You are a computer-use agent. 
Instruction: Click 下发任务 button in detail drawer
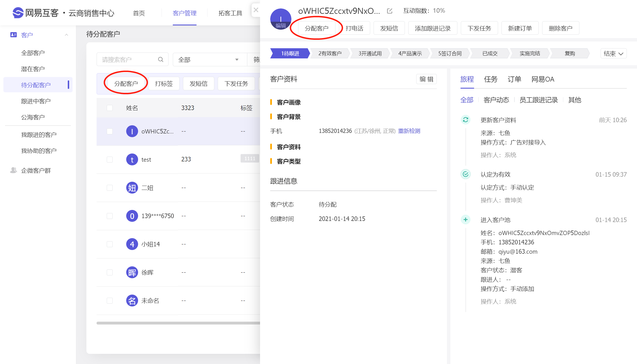click(479, 28)
